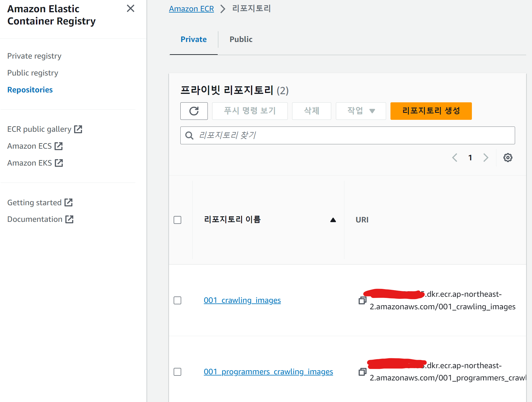
Task: Open ECR public gallery link
Action: [39, 129]
